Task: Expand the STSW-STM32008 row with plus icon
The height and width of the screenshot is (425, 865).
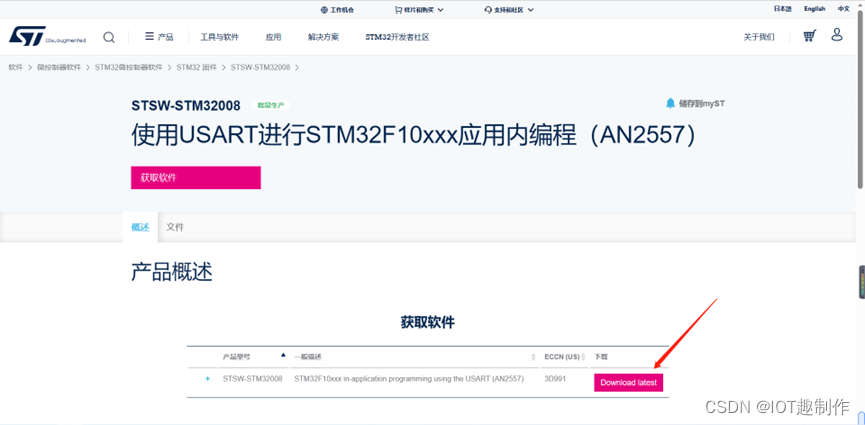Action: [207, 379]
